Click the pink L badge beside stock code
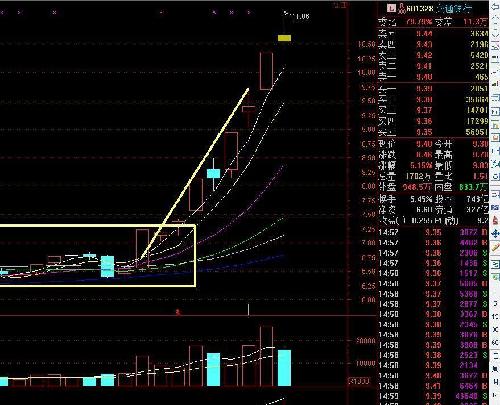500x405 pixels. (x=391, y=8)
